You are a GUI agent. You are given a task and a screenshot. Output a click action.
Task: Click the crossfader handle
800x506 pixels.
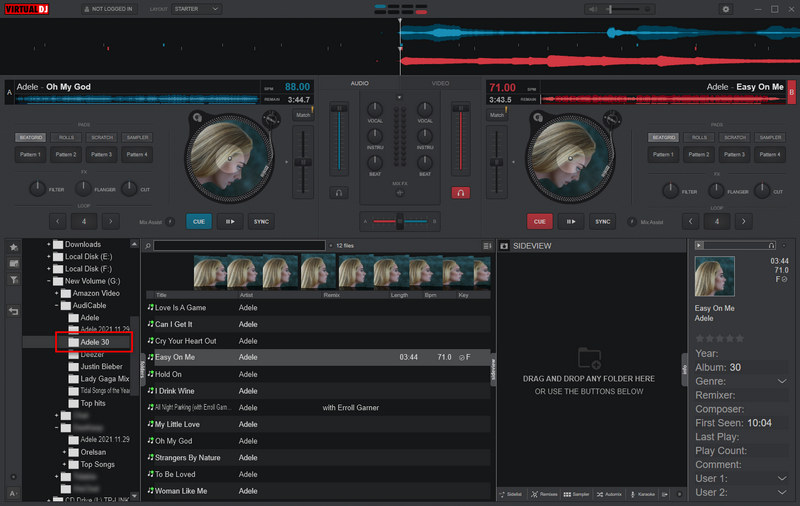pyautogui.click(x=399, y=221)
